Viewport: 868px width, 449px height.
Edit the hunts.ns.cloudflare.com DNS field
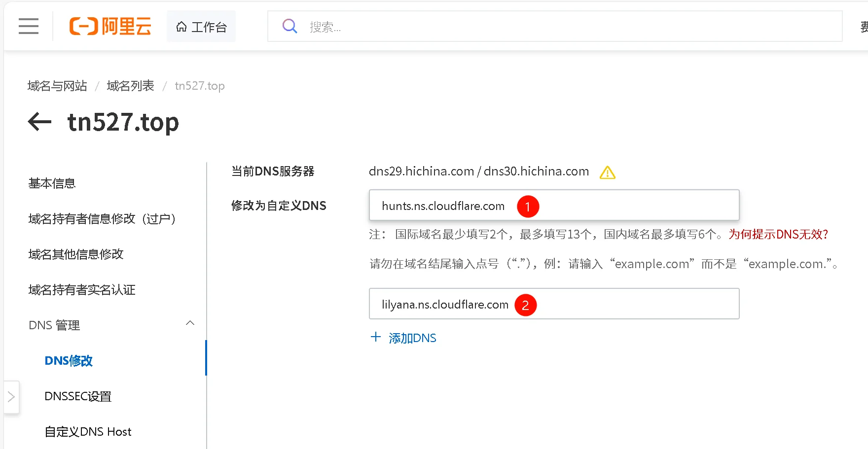554,205
